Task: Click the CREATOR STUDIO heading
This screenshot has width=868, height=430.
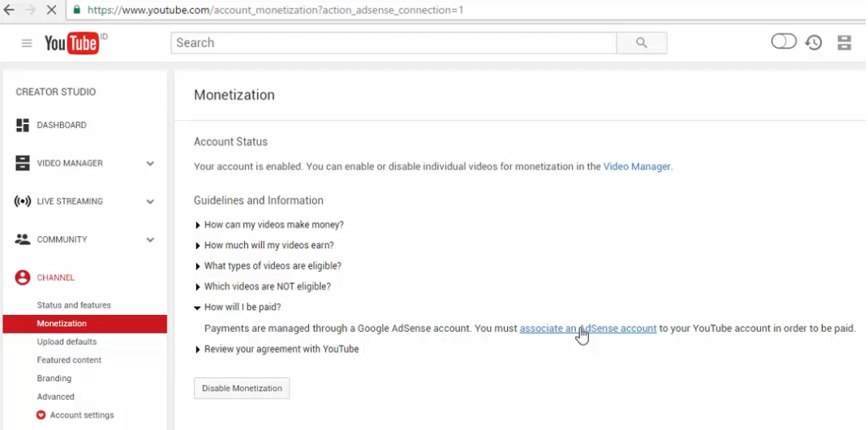Action: tap(55, 92)
